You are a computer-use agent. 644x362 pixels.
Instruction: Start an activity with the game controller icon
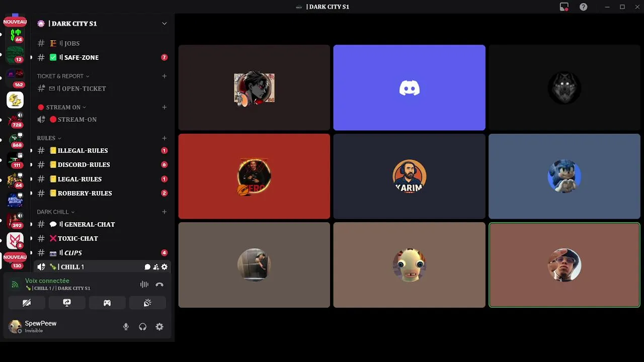click(107, 303)
